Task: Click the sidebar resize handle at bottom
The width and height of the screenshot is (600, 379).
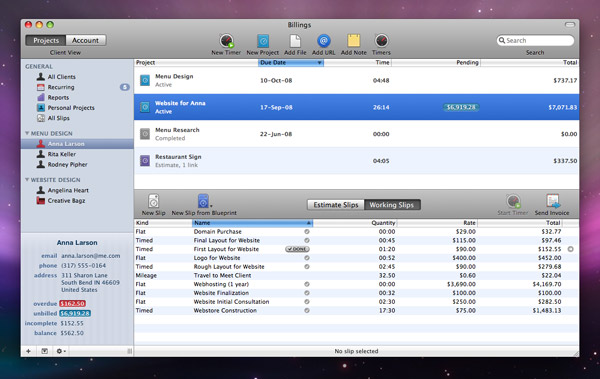Action: (129, 351)
